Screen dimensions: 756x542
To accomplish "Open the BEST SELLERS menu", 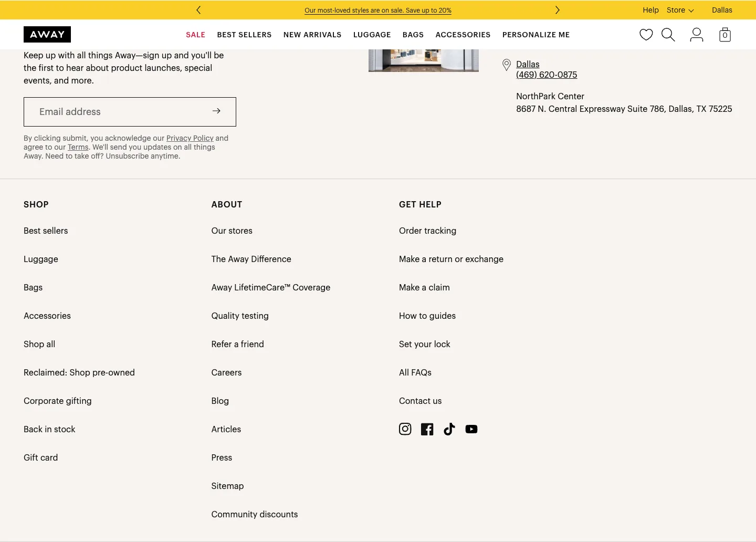I will [x=244, y=35].
